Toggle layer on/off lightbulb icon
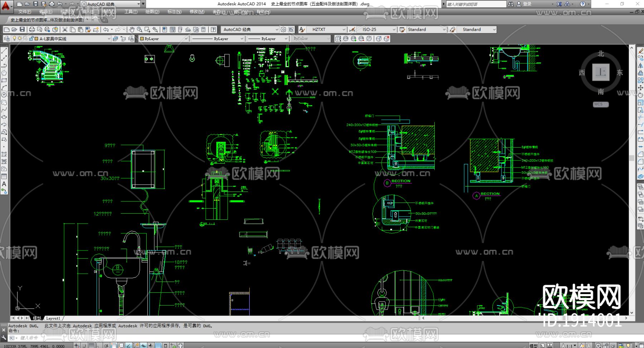The width and height of the screenshot is (644, 348). tap(14, 39)
